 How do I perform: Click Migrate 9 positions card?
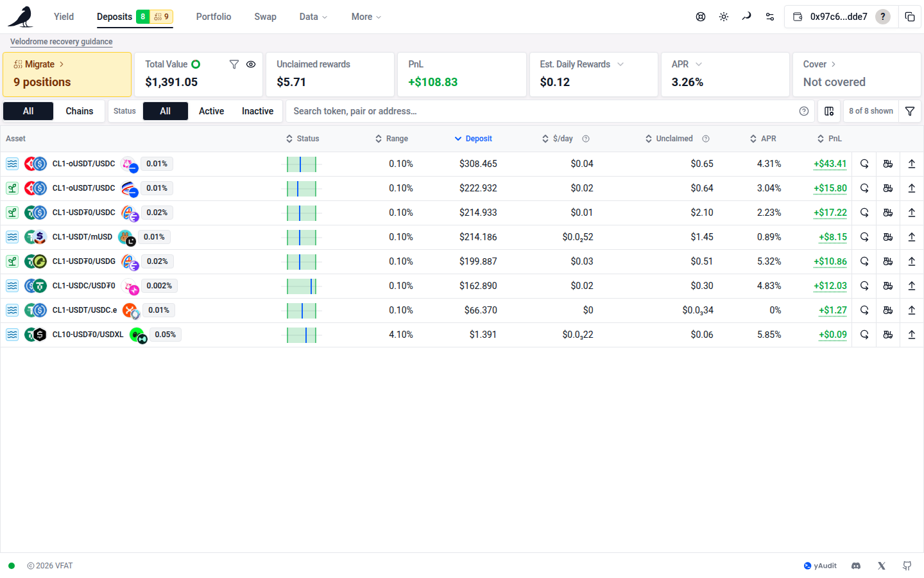point(67,74)
